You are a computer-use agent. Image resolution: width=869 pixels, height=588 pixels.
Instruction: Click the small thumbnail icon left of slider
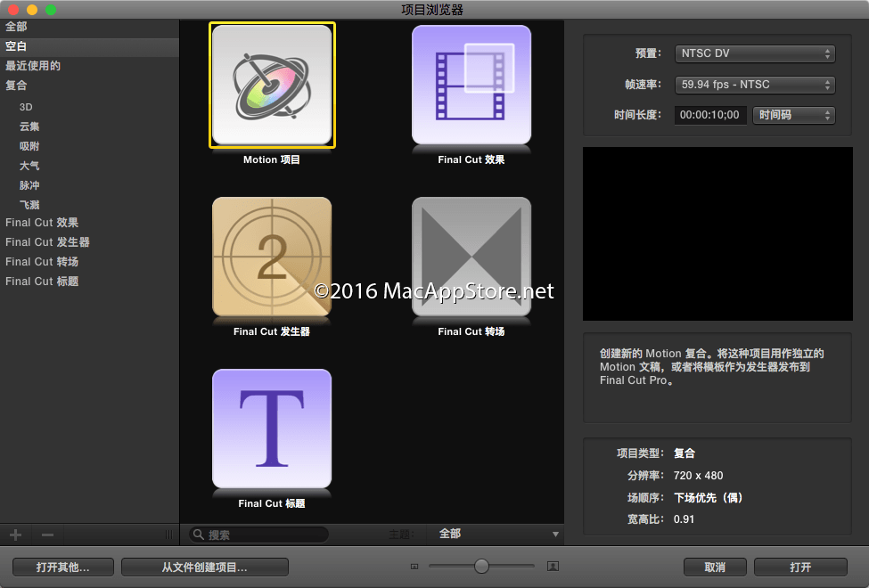point(414,567)
